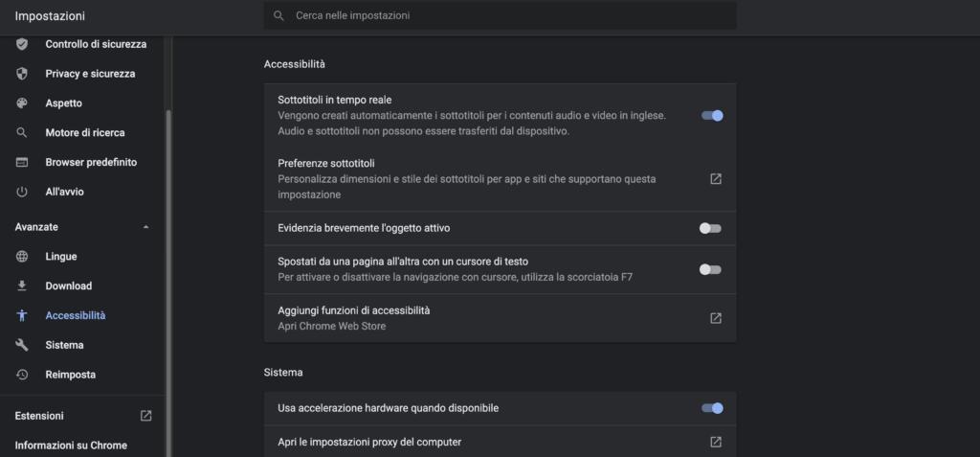This screenshot has width=980, height=457.
Task: Enable Evidenzia brevemente l'oggetto attivo toggle
Action: pyautogui.click(x=710, y=228)
